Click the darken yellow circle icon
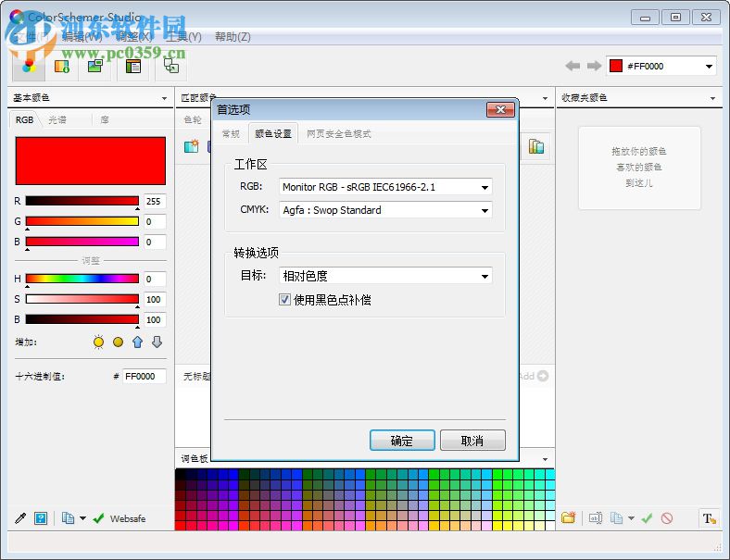Screen dimensions: 730x560 119,342
